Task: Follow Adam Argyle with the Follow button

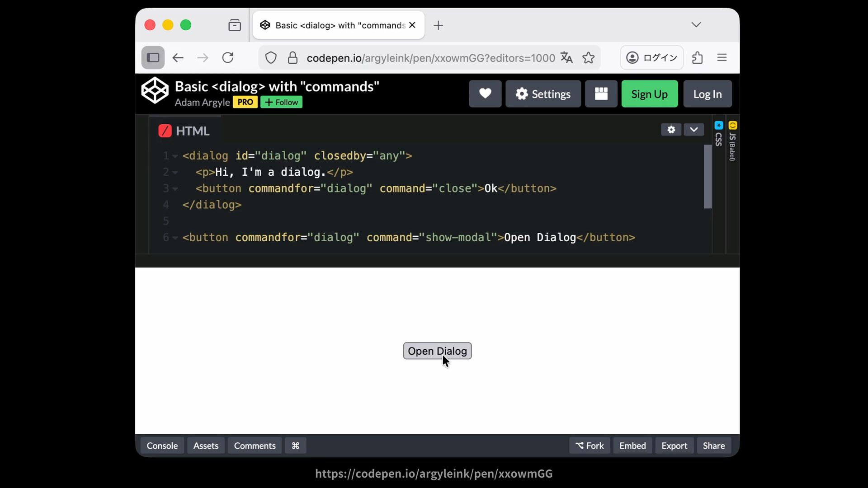Action: coord(281,102)
